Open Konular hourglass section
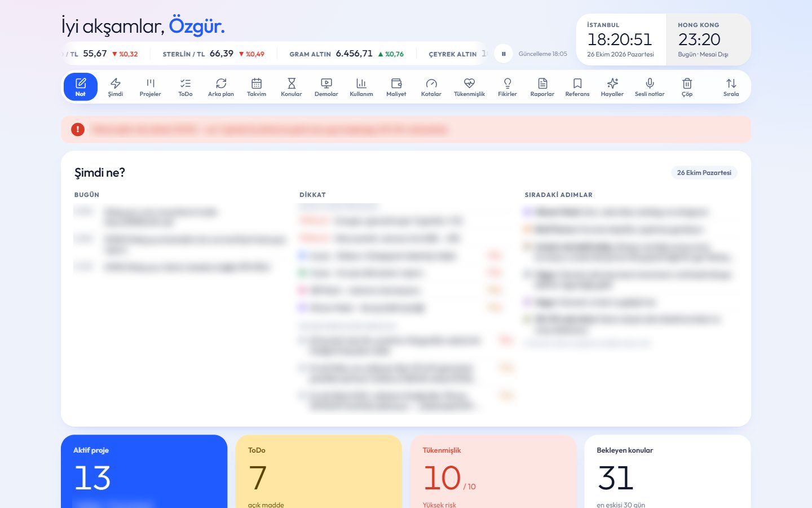 [x=292, y=87]
